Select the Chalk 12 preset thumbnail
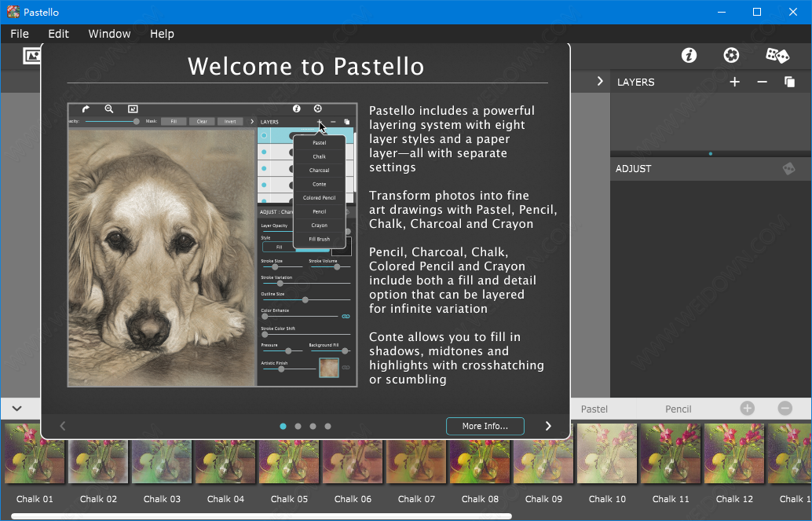The height and width of the screenshot is (521, 812). [734, 453]
